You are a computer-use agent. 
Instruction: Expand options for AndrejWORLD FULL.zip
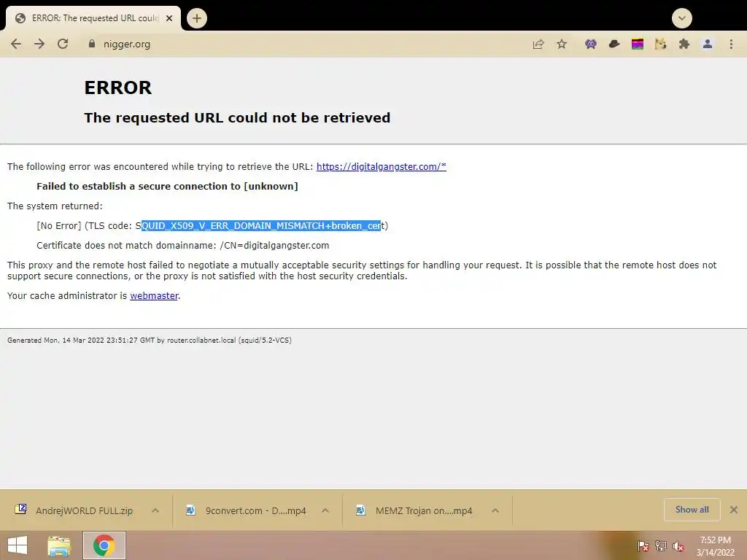155,510
